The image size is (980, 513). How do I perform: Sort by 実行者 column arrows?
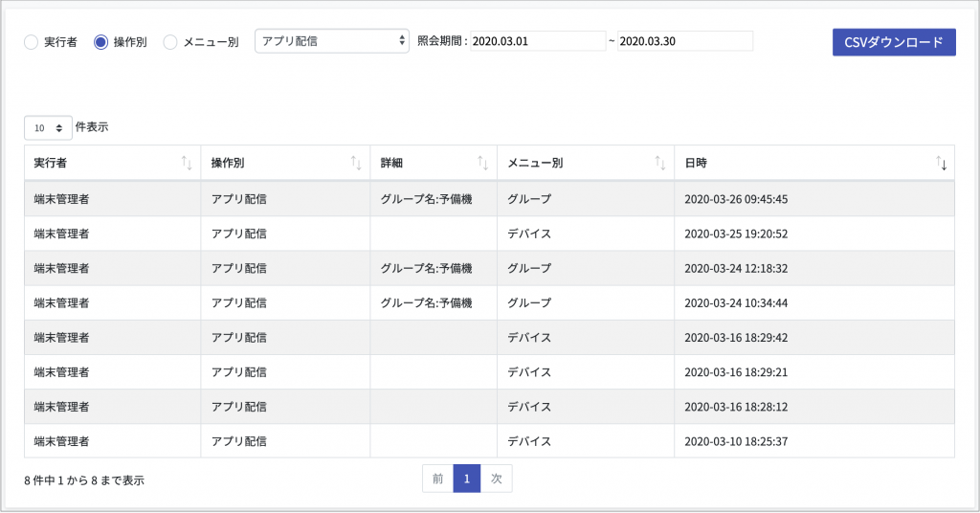tap(187, 163)
